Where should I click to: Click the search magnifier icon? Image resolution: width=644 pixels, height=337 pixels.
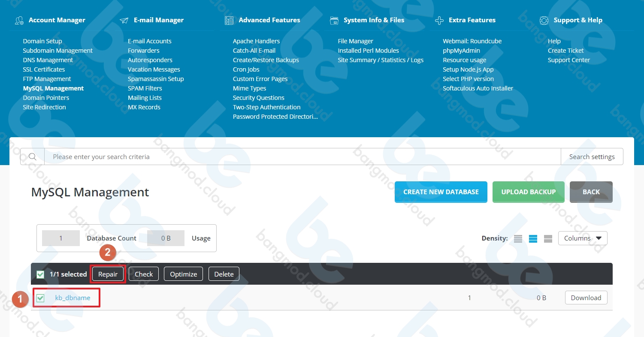[x=33, y=156]
